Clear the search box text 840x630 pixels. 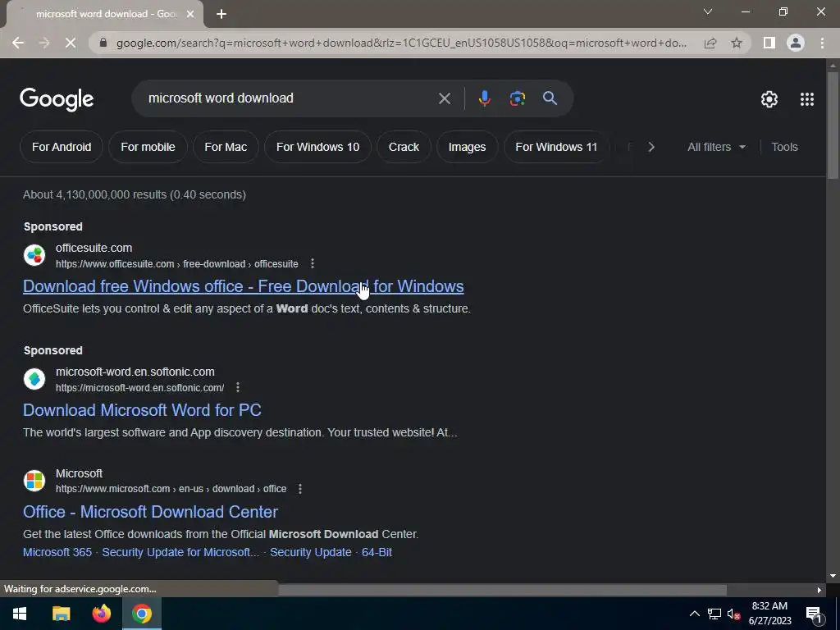point(444,98)
